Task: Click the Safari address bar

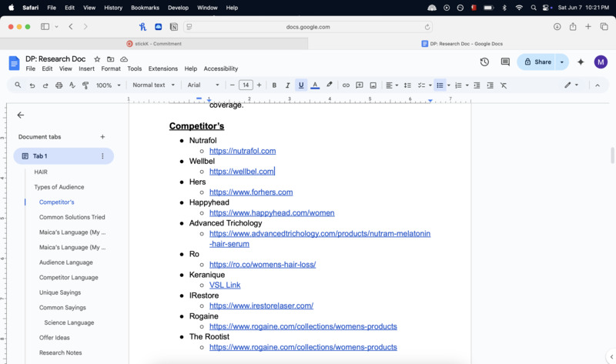Action: pyautogui.click(x=308, y=27)
